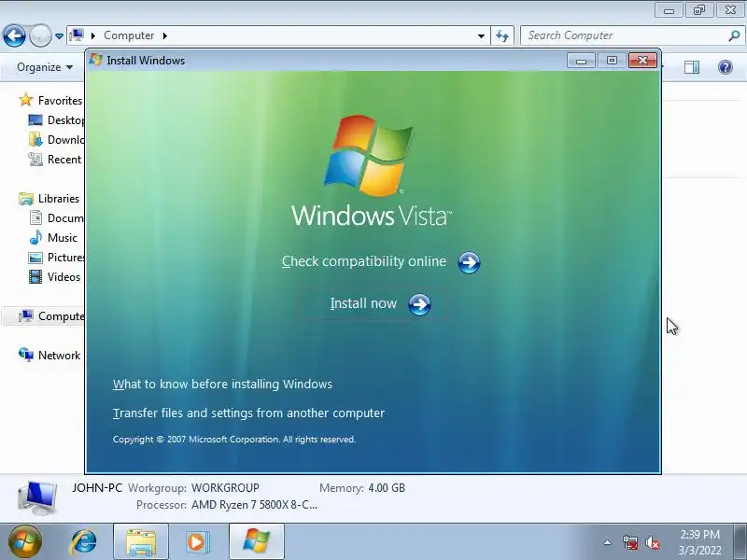The width and height of the screenshot is (747, 560).
Task: Select Desktop in navigation pane
Action: (x=65, y=120)
